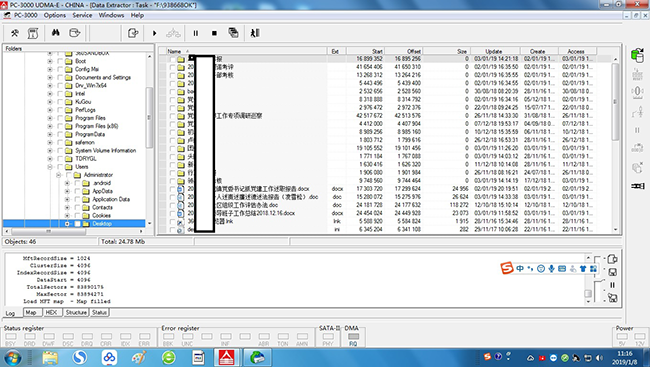Click the Sogou input method S icon
This screenshot has height=367, width=650.
click(x=507, y=268)
